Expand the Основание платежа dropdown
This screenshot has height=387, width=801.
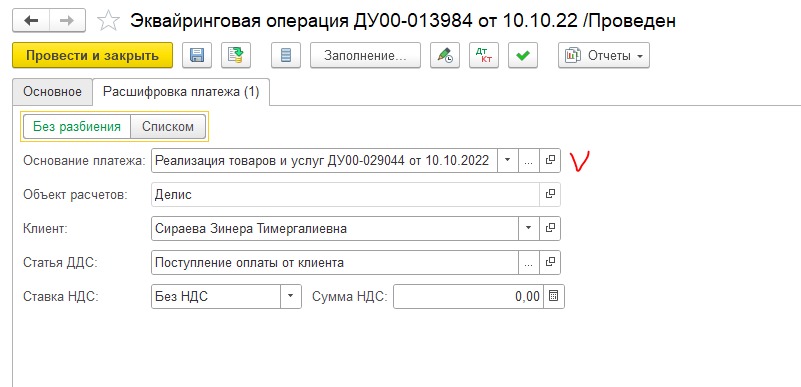tap(507, 160)
